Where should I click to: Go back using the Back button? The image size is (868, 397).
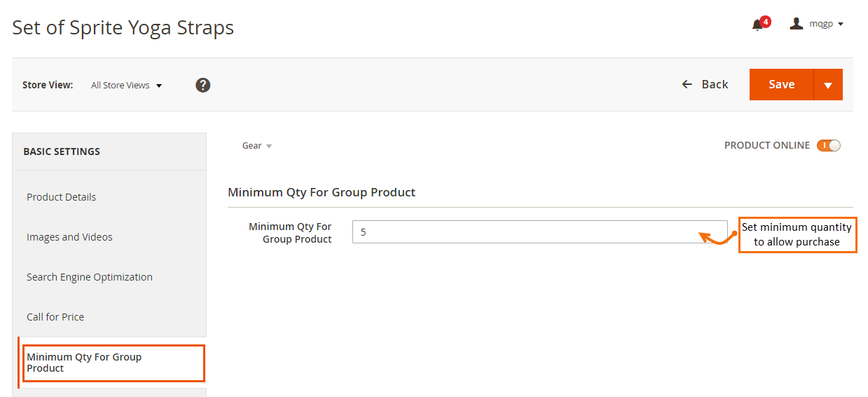705,84
